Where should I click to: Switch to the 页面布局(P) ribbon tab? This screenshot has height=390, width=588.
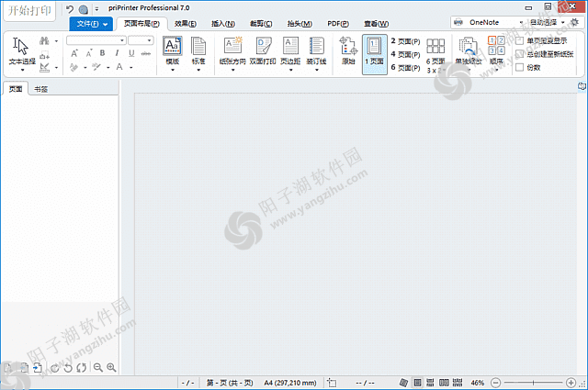(x=141, y=24)
